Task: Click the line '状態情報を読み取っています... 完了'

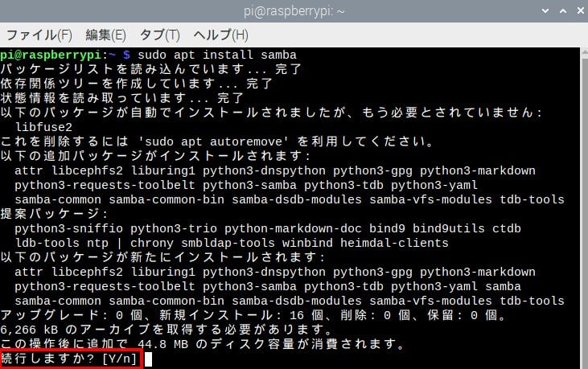Action: coord(122,99)
